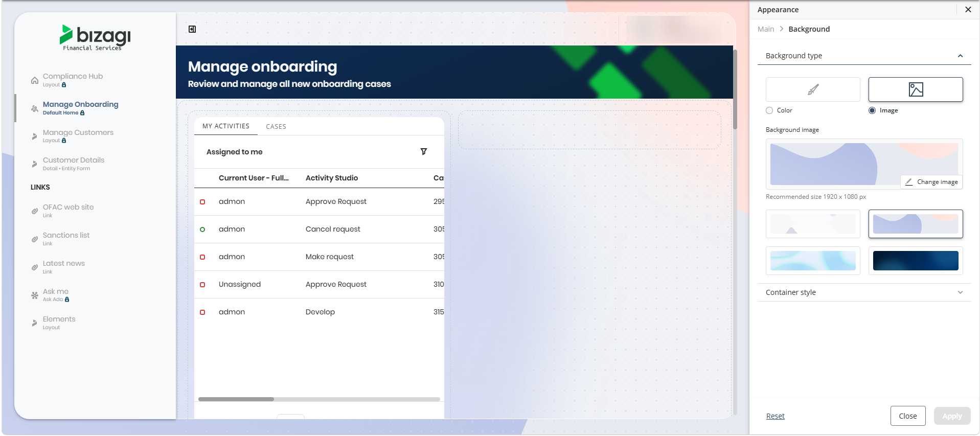Viewport: 980px width, 436px height.
Task: Click the red status marker for Make request
Action: (202, 257)
